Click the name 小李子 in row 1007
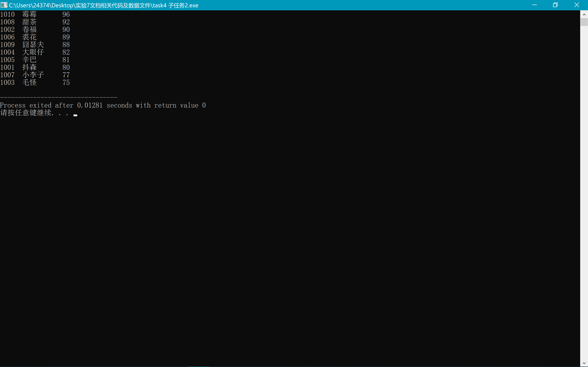Viewport: 588px width, 367px height. 33,75
